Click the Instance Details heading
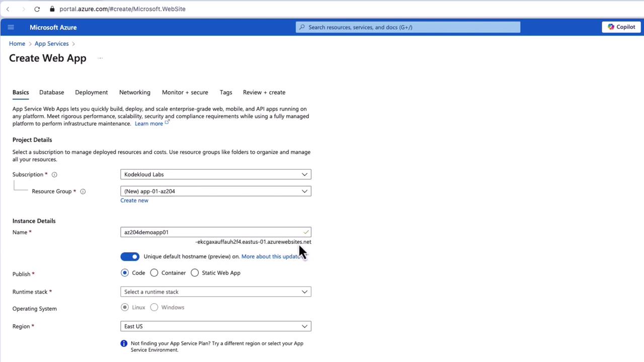The image size is (644, 362). [x=34, y=221]
